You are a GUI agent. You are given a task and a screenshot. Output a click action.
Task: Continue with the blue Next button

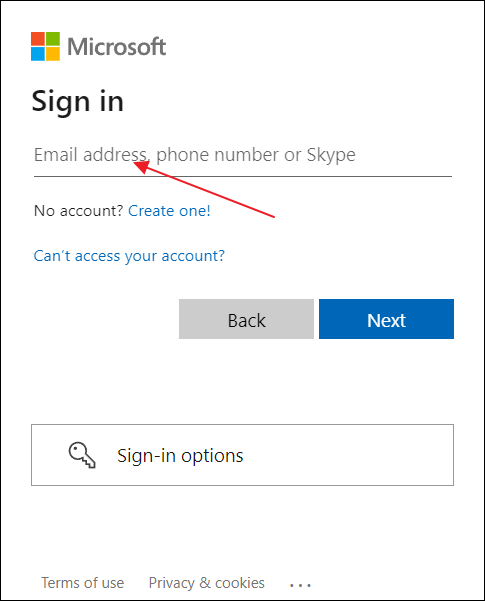[x=386, y=319]
